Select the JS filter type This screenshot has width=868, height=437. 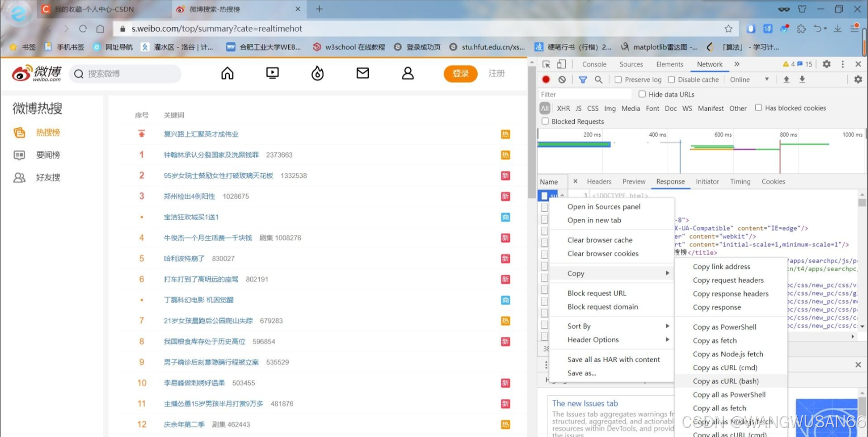point(578,108)
